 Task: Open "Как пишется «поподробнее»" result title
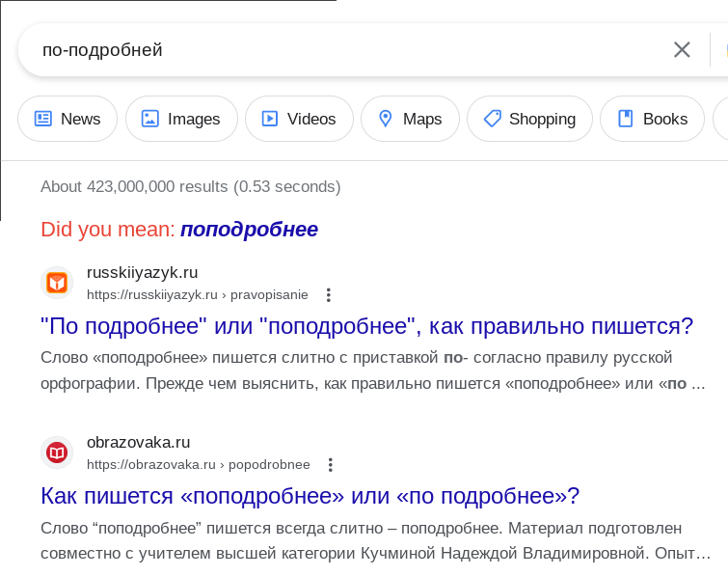(x=310, y=496)
